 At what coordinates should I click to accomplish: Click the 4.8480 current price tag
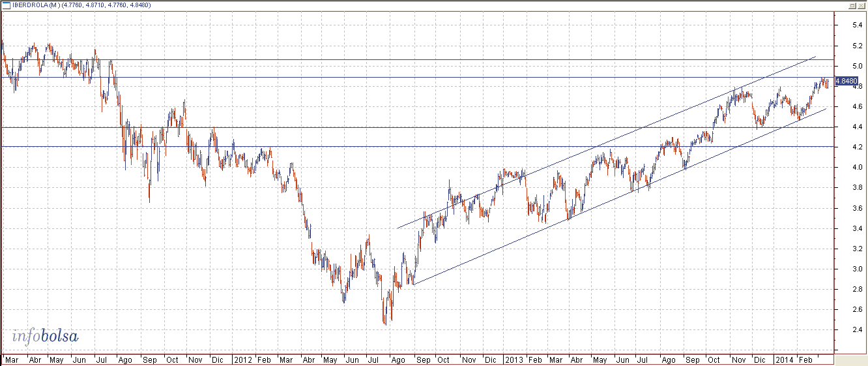pyautogui.click(x=845, y=81)
